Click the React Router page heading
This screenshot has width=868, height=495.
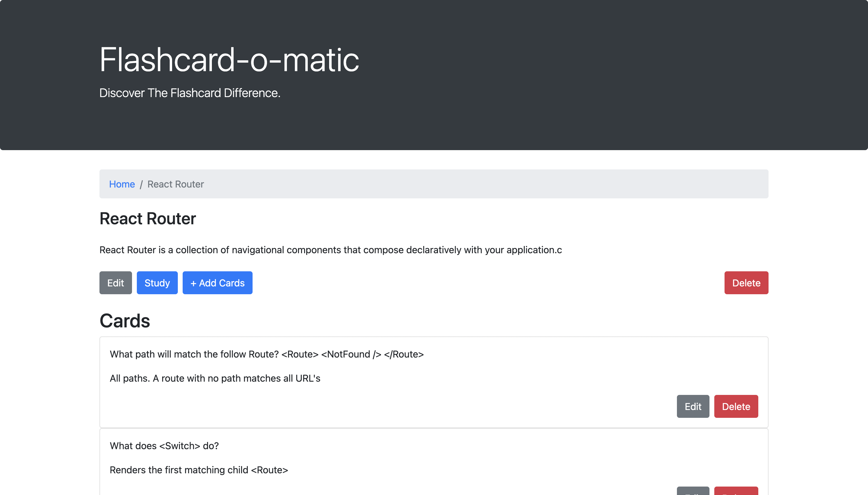[x=147, y=218]
